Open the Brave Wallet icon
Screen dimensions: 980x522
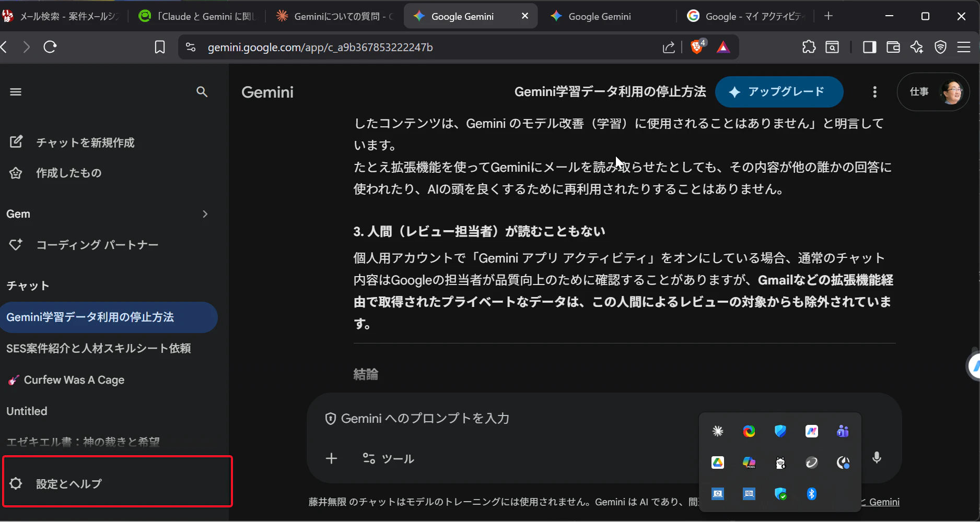893,48
